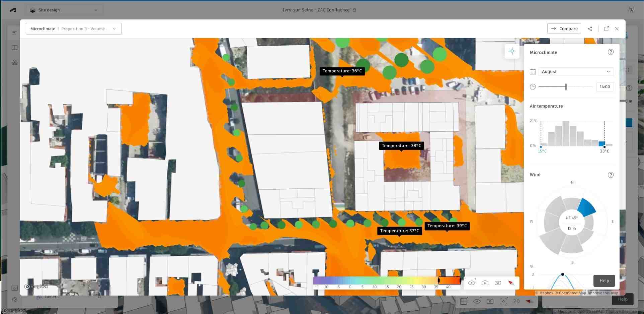
Task: Open analysis in new window icon
Action: tap(606, 29)
